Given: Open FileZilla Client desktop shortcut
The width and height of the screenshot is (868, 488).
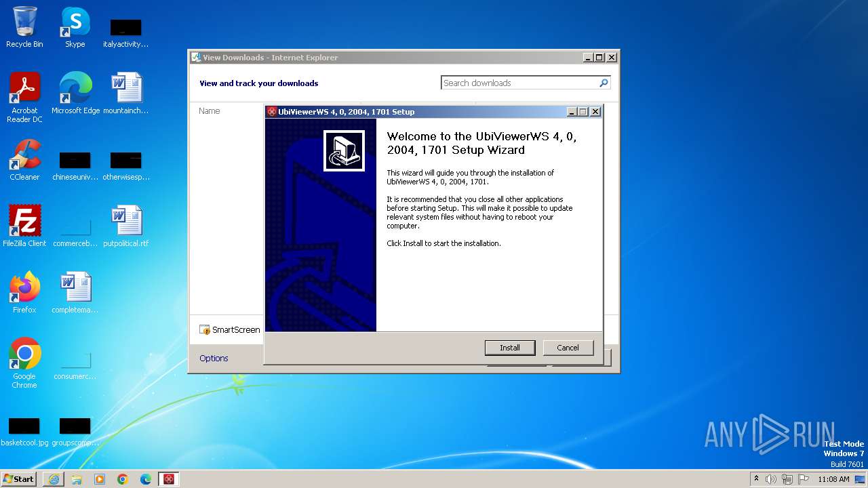Looking at the screenshot, I should click(x=24, y=226).
